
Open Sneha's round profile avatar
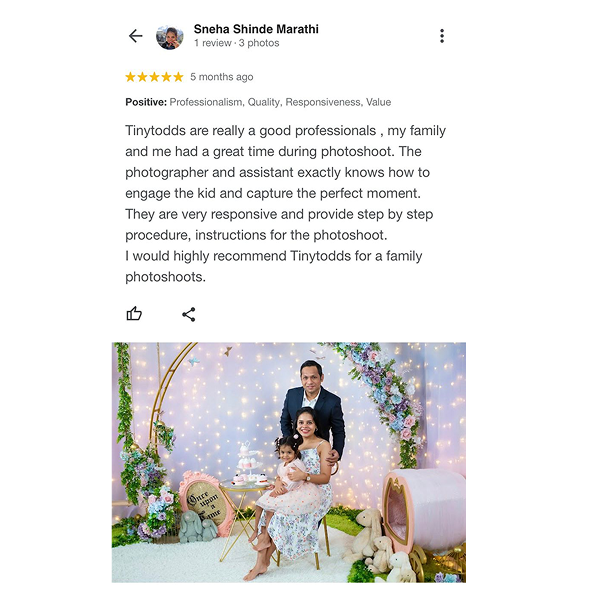[x=170, y=37]
